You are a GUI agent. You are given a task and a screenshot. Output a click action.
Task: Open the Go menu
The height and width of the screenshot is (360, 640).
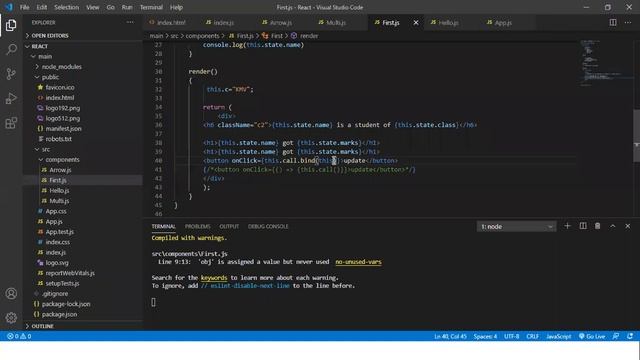(x=111, y=7)
